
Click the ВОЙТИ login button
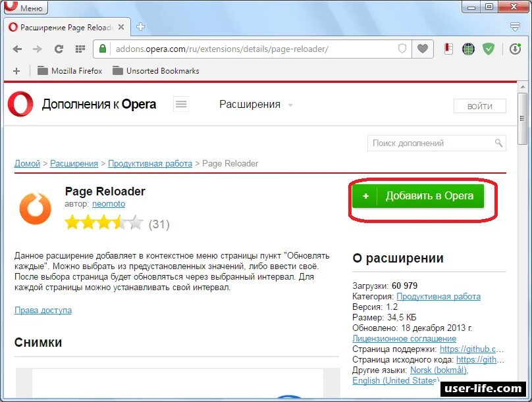[480, 106]
